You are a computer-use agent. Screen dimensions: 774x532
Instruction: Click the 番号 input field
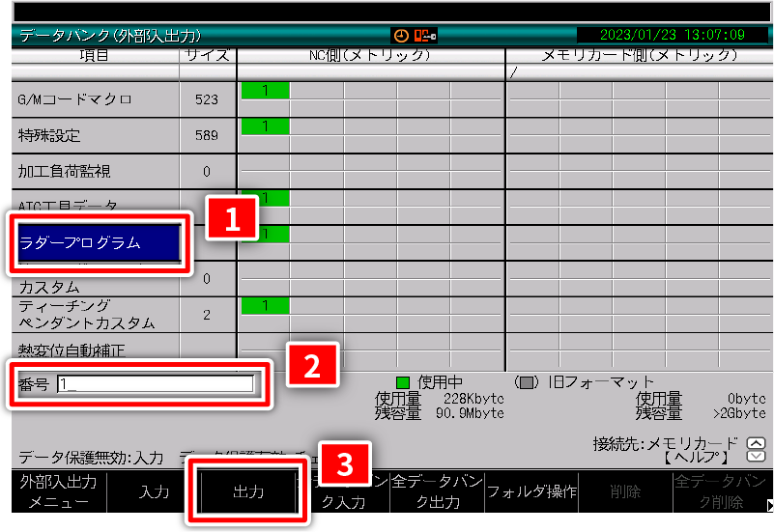156,383
